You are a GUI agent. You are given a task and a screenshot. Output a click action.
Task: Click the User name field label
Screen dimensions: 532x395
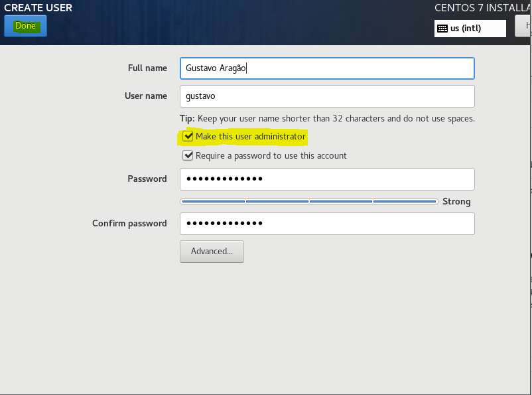coord(146,96)
